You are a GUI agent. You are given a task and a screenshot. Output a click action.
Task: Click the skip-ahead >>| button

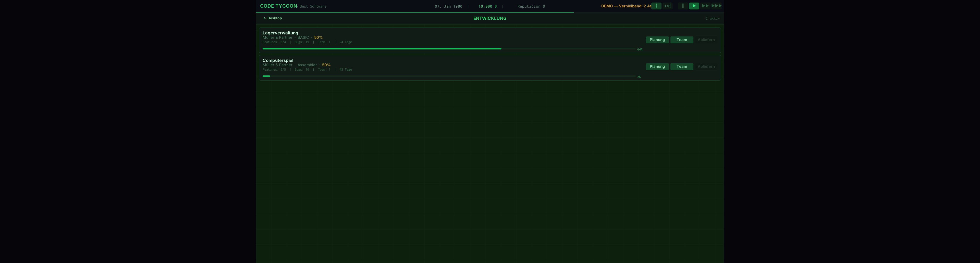(667, 6)
